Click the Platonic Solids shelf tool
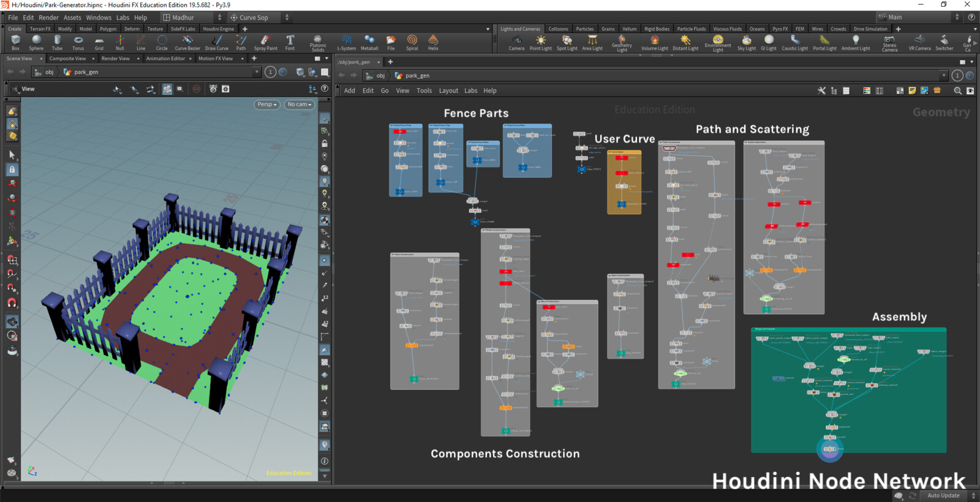The width and height of the screenshot is (980, 502). [318, 43]
